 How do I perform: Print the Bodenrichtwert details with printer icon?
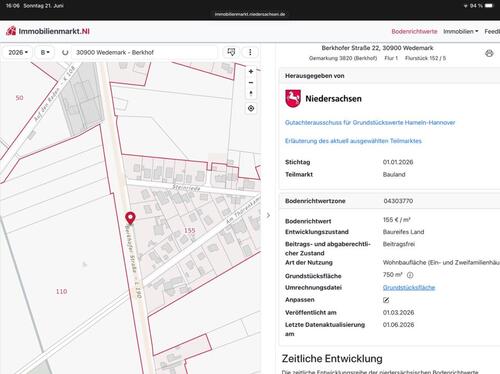[x=489, y=53]
